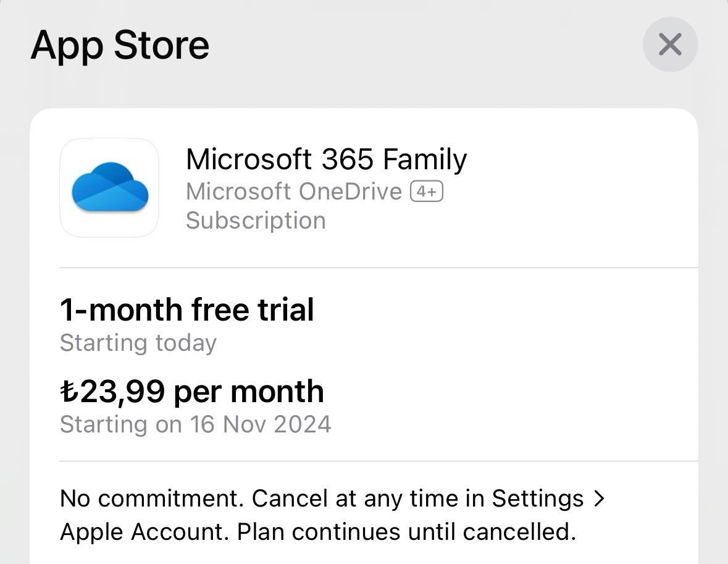Close the App Store subscription sheet

(x=670, y=44)
